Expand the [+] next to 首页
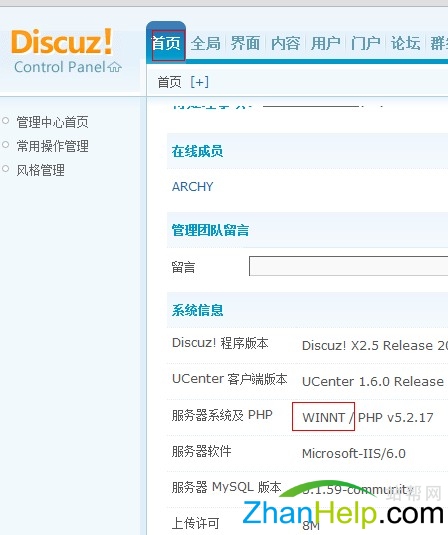 click(x=200, y=82)
